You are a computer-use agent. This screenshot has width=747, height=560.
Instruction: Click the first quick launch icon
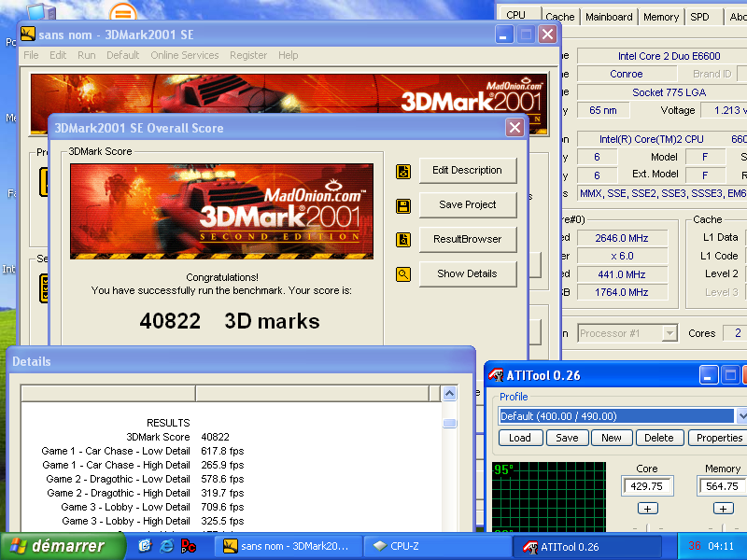[x=145, y=546]
